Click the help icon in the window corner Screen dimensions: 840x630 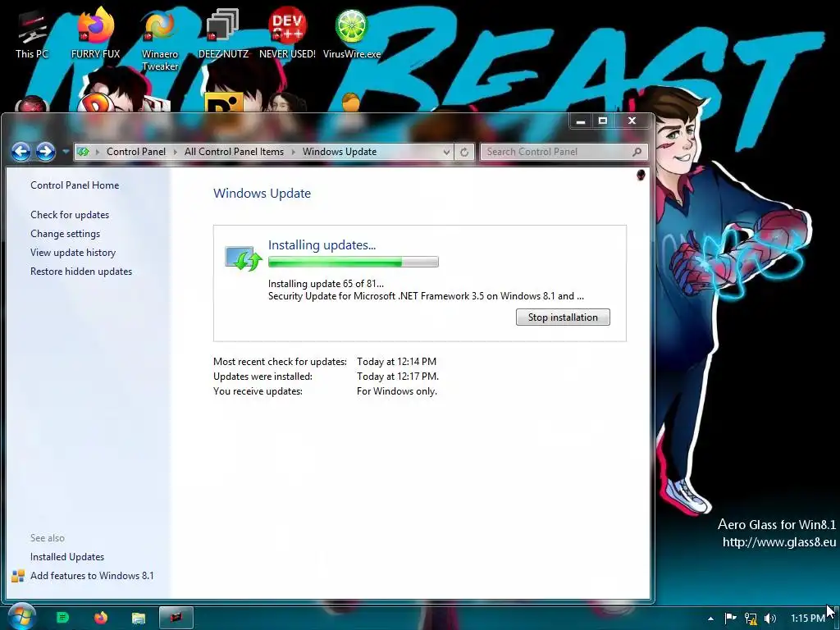[641, 176]
